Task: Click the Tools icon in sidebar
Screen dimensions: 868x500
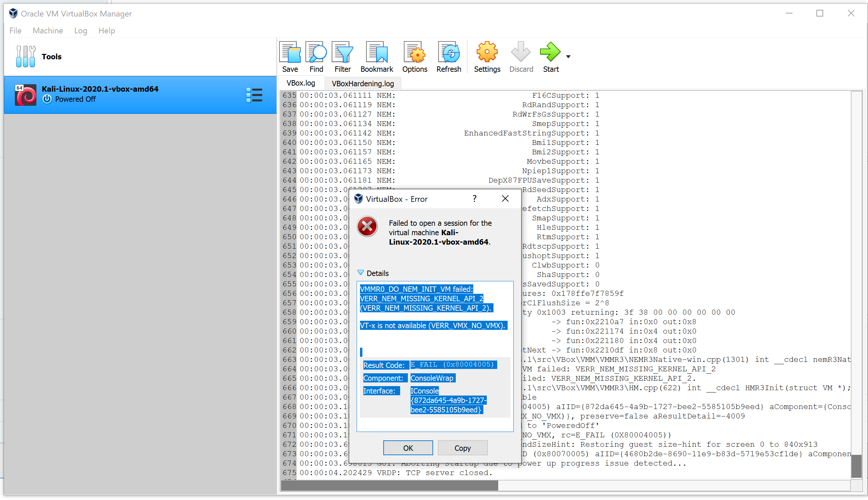Action: click(25, 56)
